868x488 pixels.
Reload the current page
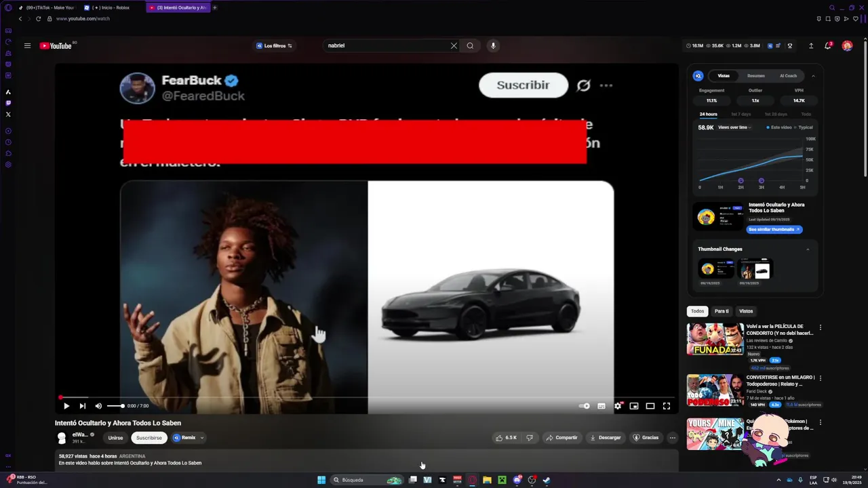tap(38, 18)
